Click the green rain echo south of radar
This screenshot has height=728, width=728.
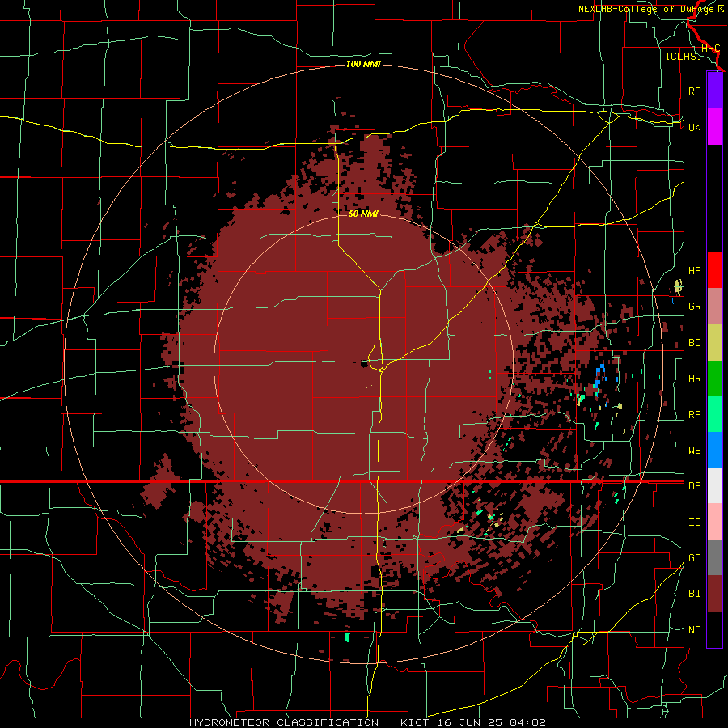coord(347,637)
